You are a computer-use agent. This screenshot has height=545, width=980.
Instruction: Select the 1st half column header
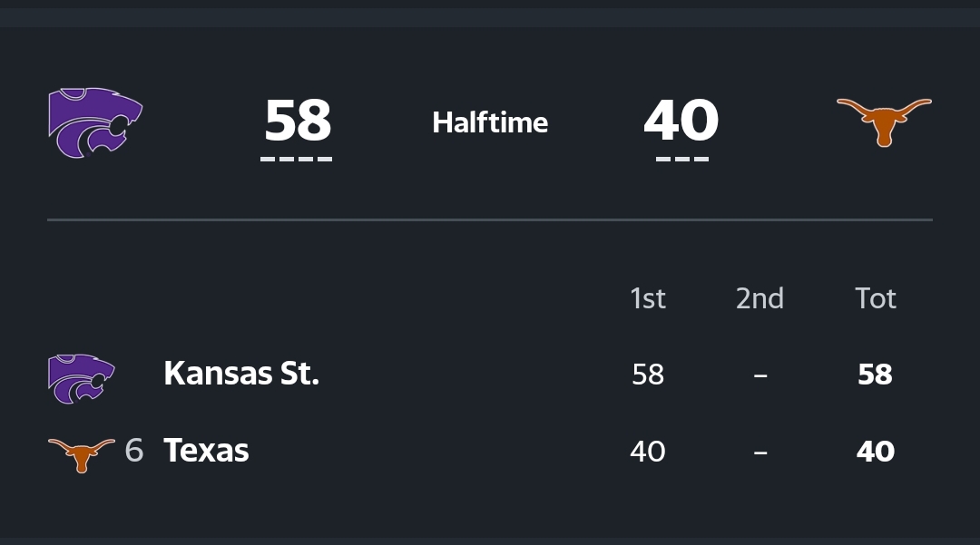click(648, 298)
